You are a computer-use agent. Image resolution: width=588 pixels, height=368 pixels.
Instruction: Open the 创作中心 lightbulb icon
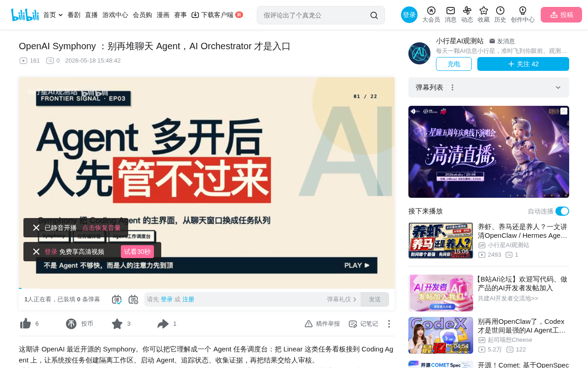click(x=523, y=11)
